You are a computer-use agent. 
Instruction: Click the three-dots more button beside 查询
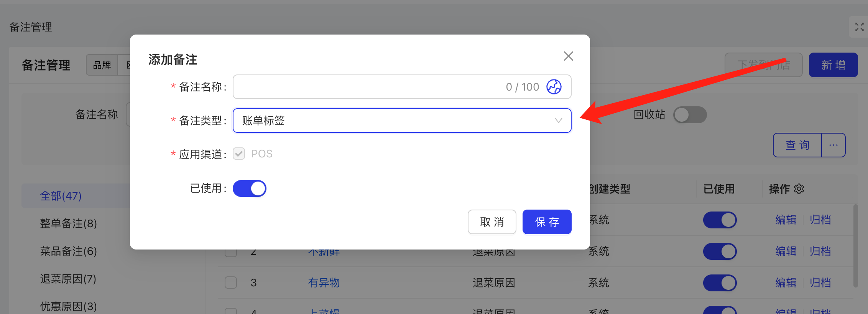click(x=833, y=145)
